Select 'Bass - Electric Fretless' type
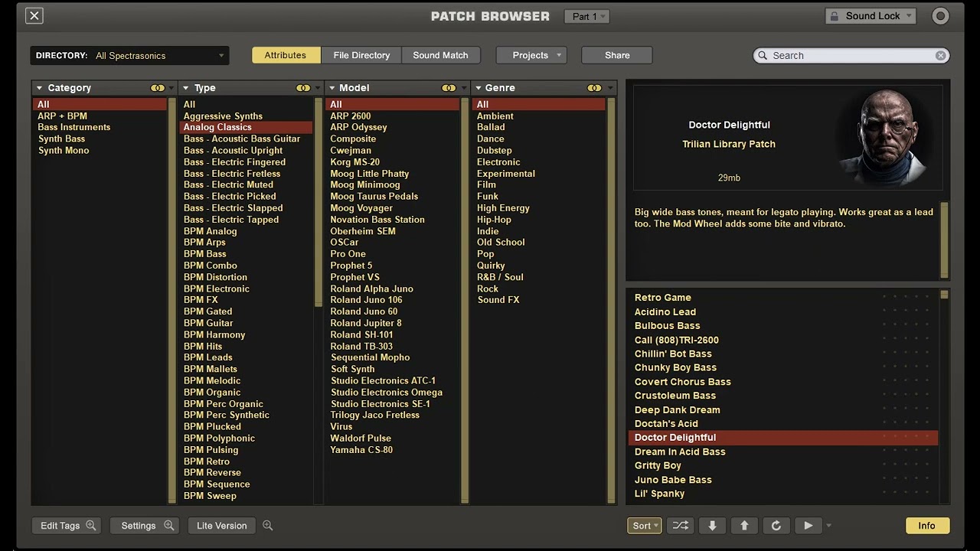 pos(246,173)
